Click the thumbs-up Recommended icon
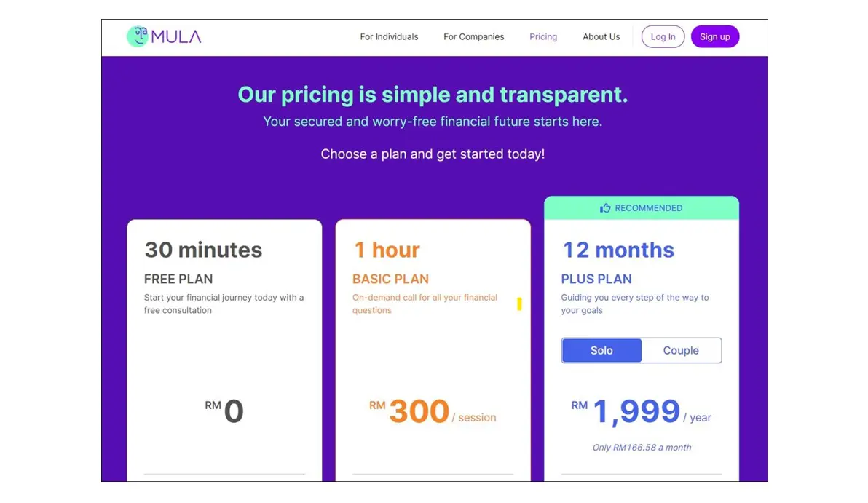 coord(604,208)
